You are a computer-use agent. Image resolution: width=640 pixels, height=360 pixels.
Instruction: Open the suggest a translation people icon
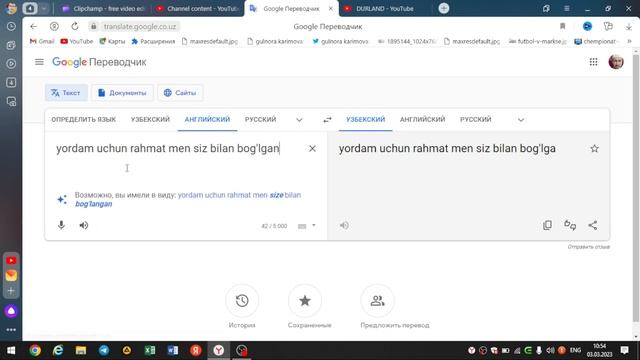click(378, 301)
